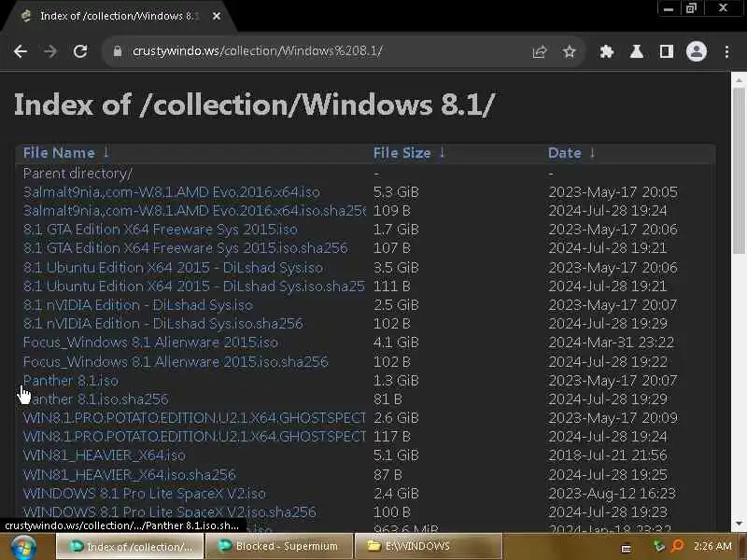Image resolution: width=747 pixels, height=560 pixels.
Task: Open Focus_Windows 8.1 Alienware iso.sha256
Action: 176,361
